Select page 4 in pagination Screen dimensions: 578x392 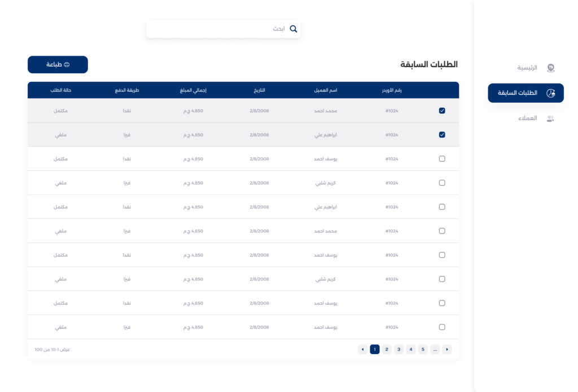click(x=411, y=350)
